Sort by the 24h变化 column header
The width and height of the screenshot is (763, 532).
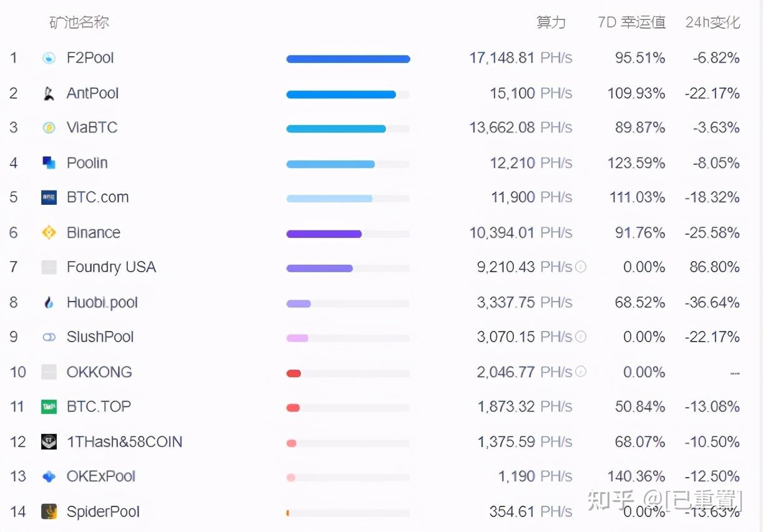[x=712, y=22]
